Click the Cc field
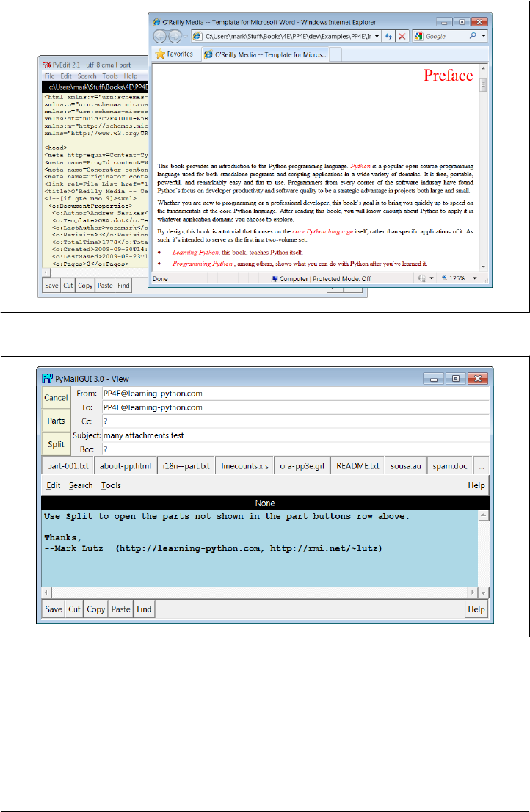The image size is (530, 812). 296,421
